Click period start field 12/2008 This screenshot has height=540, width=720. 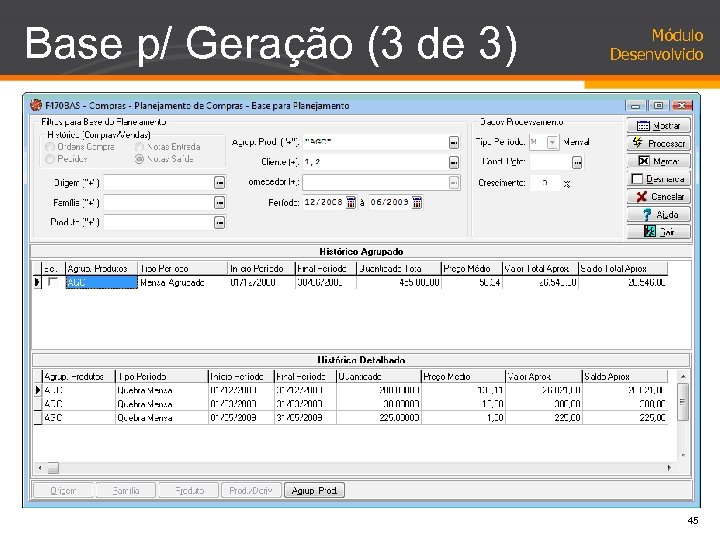click(324, 202)
